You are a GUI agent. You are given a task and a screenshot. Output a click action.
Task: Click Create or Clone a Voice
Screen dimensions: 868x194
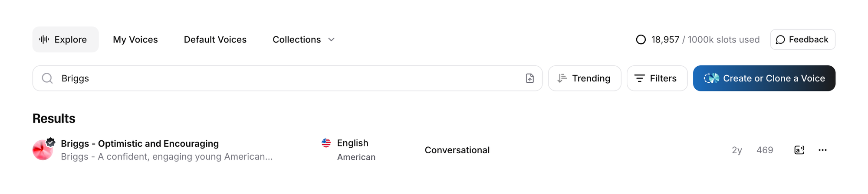click(764, 78)
